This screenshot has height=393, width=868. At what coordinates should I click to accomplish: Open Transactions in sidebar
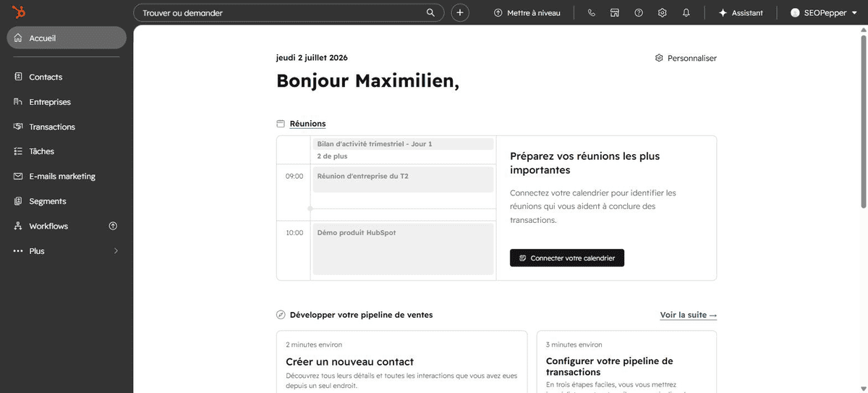(67, 127)
